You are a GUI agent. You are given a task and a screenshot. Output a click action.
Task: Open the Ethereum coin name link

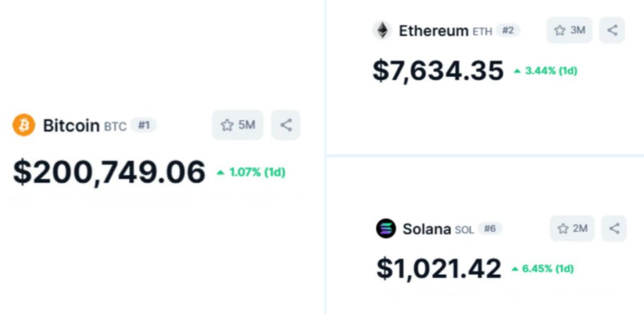click(x=433, y=31)
